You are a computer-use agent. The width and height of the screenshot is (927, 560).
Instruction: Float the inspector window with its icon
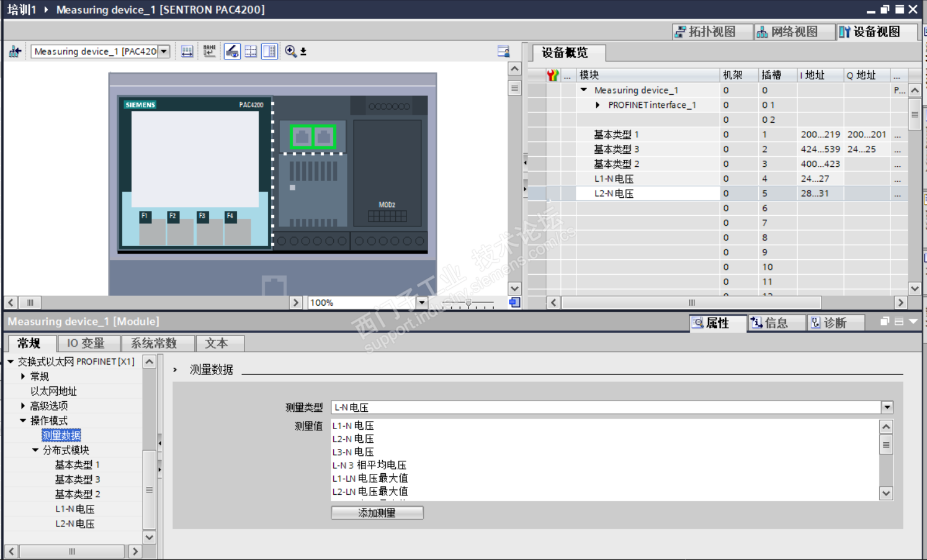[885, 321]
